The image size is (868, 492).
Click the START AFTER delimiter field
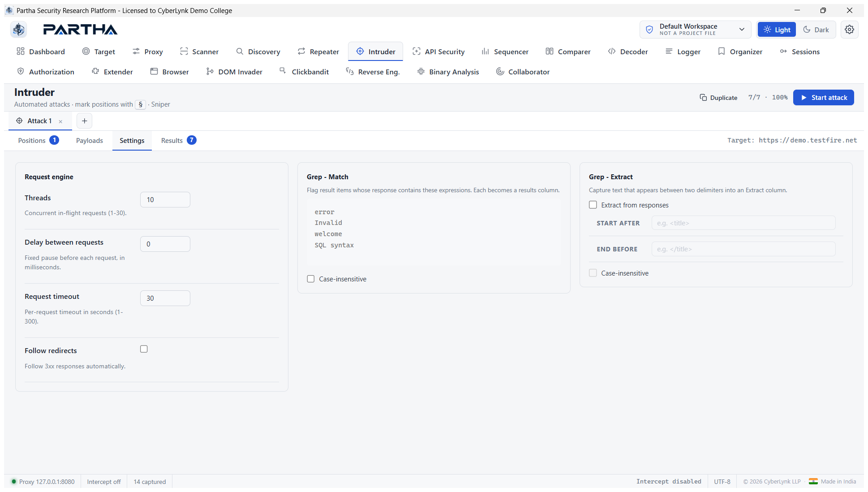point(743,223)
